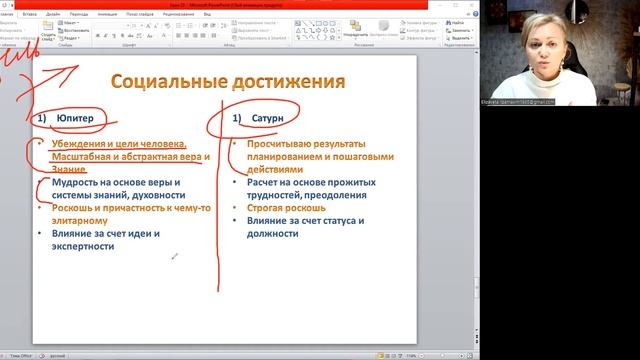640x360 pixels.
Task: Select the Triangle shape
Action: pyautogui.click(x=298, y=31)
